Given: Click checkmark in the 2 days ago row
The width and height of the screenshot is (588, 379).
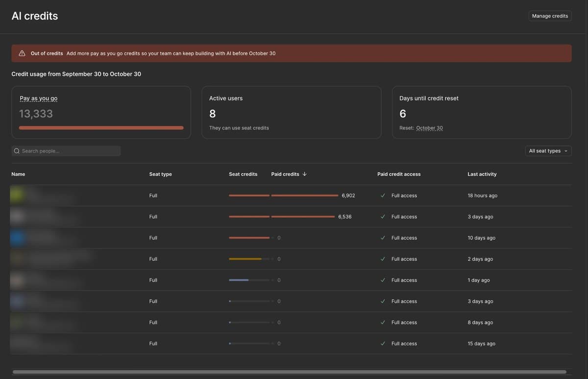Looking at the screenshot, I should [x=383, y=259].
